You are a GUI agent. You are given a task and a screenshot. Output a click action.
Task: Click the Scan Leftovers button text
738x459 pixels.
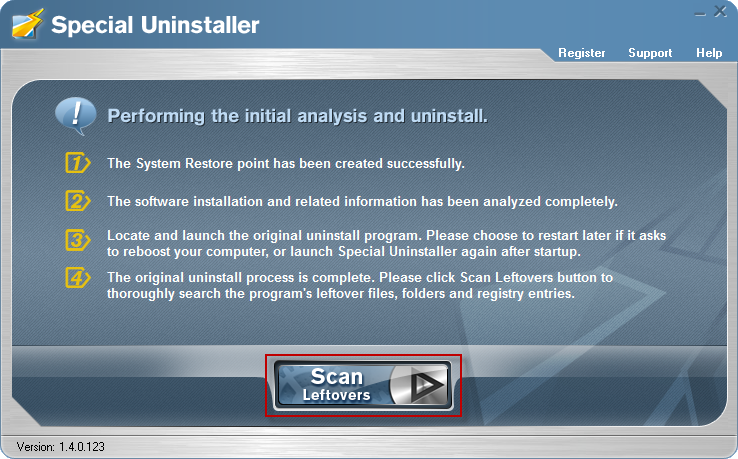tap(337, 385)
